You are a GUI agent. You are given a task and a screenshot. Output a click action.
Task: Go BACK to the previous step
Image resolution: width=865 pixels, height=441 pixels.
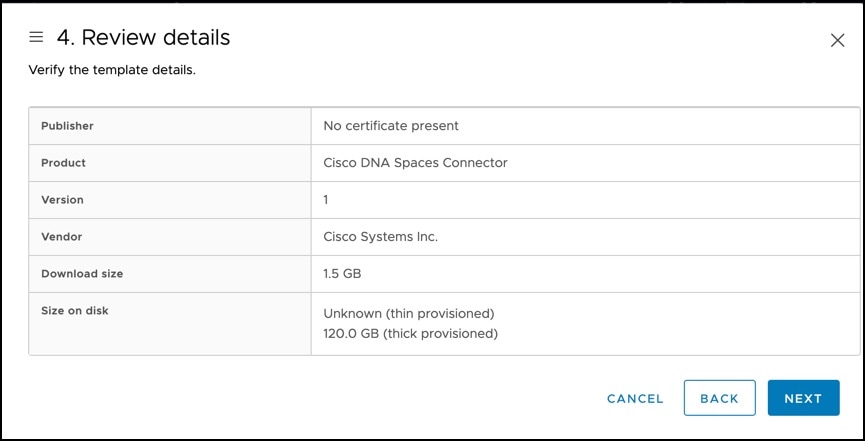(719, 398)
